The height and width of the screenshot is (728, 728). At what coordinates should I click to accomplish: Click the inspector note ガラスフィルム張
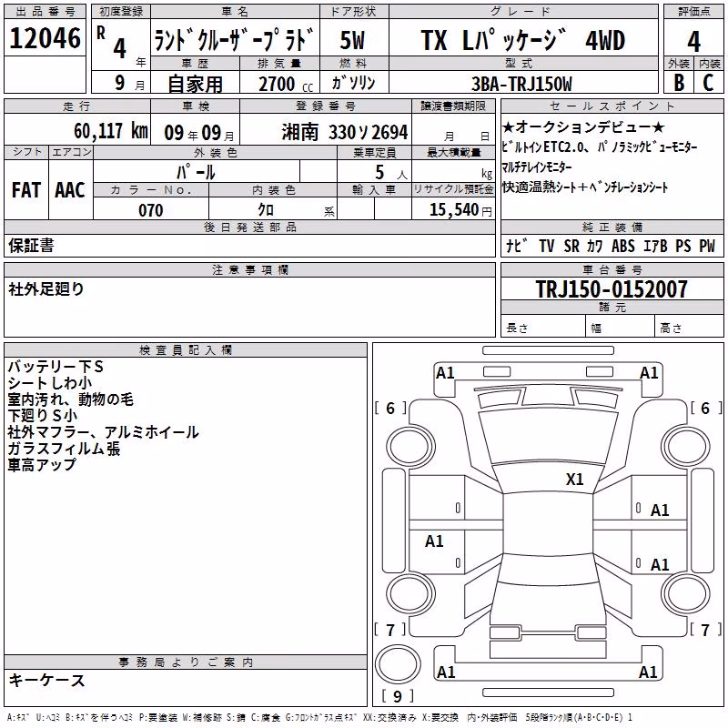(64, 449)
